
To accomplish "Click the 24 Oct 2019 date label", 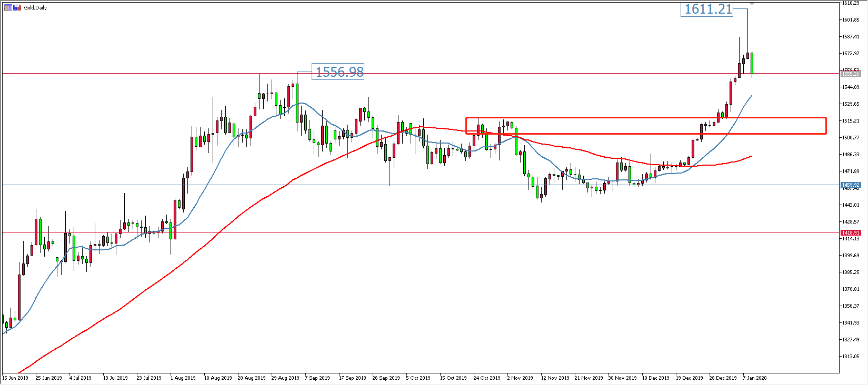I will click(486, 378).
